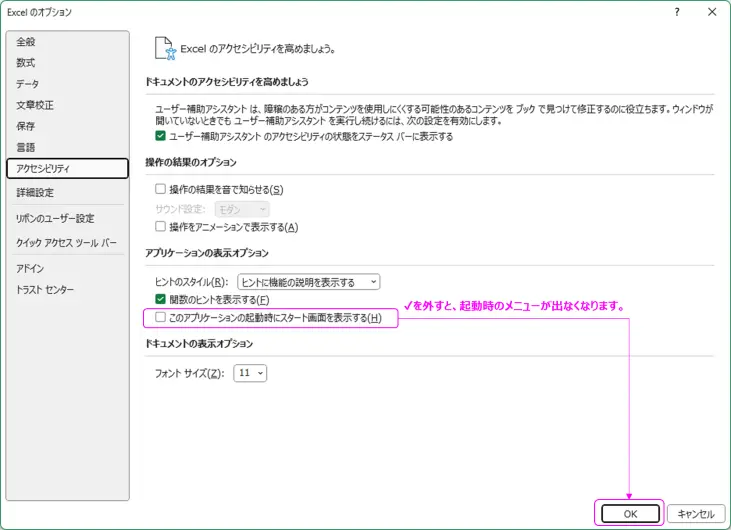The width and height of the screenshot is (731, 530).
Task: Open クイック アクセス ツール バー category
Action: click(66, 243)
